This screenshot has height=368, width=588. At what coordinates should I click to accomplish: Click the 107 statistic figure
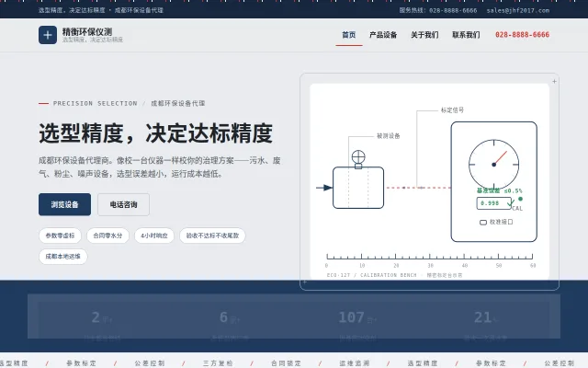click(x=351, y=317)
